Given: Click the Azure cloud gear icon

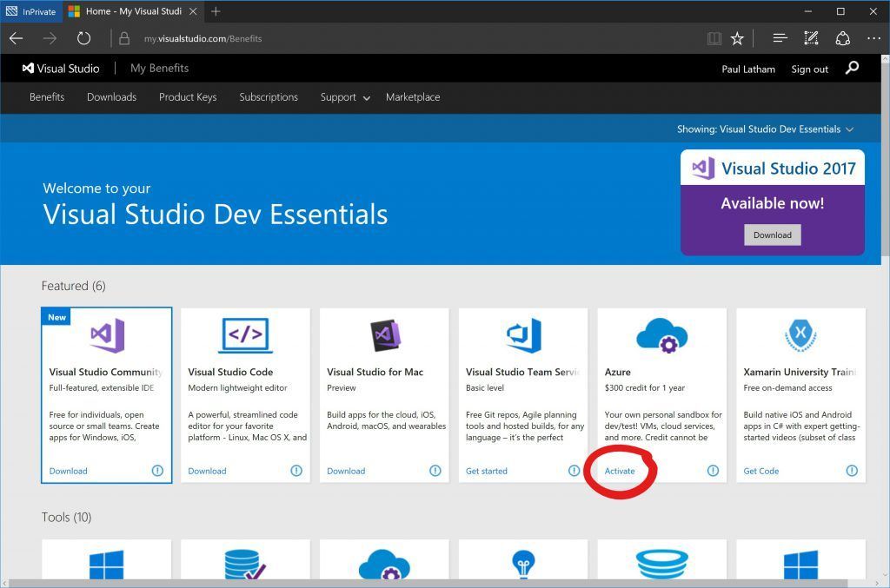Looking at the screenshot, I should click(x=661, y=335).
